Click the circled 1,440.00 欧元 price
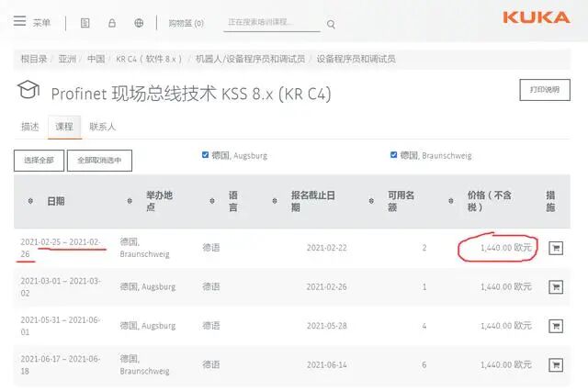This screenshot has width=588, height=391. [x=506, y=248]
